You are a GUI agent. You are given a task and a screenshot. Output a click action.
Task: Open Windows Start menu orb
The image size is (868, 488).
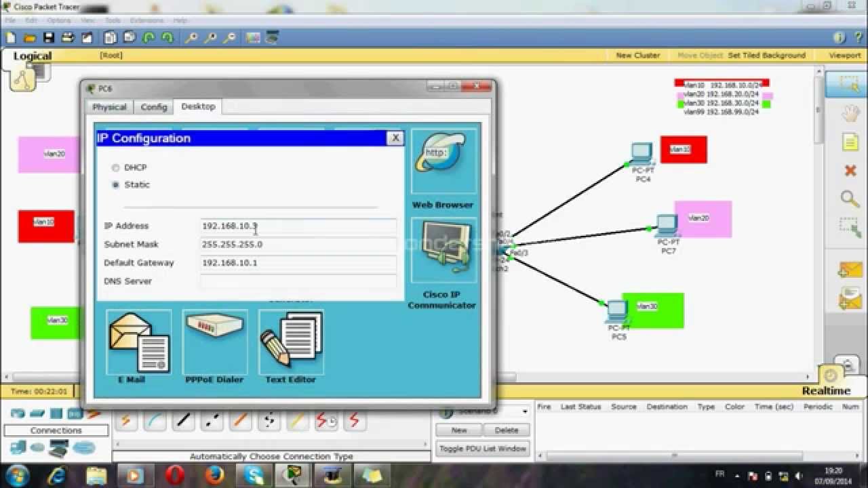click(17, 474)
